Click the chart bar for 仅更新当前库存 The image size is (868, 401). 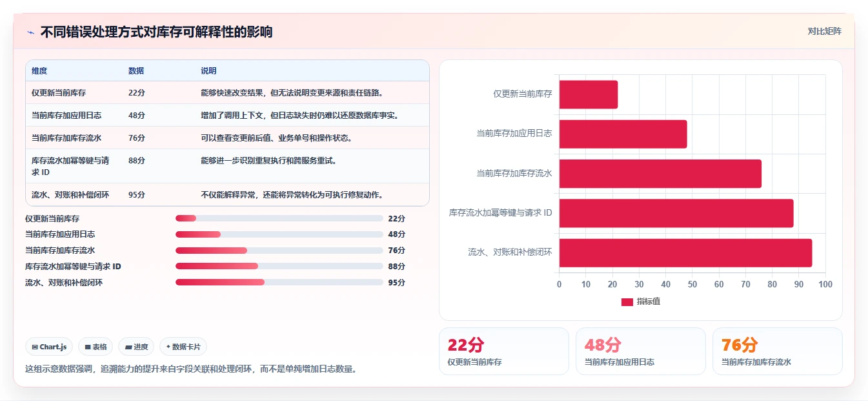click(589, 94)
